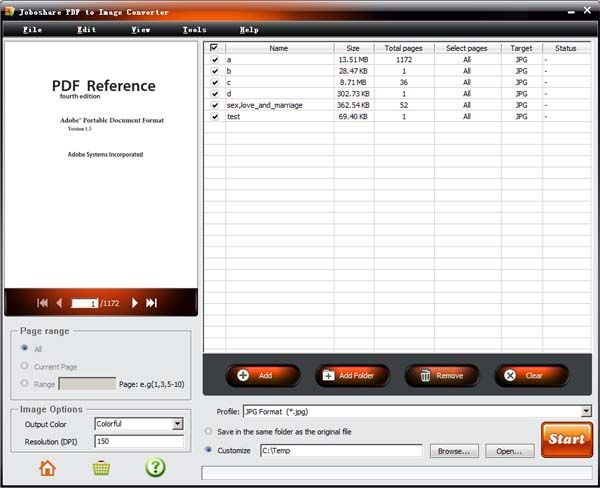Click the page Range text field
Screen dimensions: 600x488
coord(87,384)
